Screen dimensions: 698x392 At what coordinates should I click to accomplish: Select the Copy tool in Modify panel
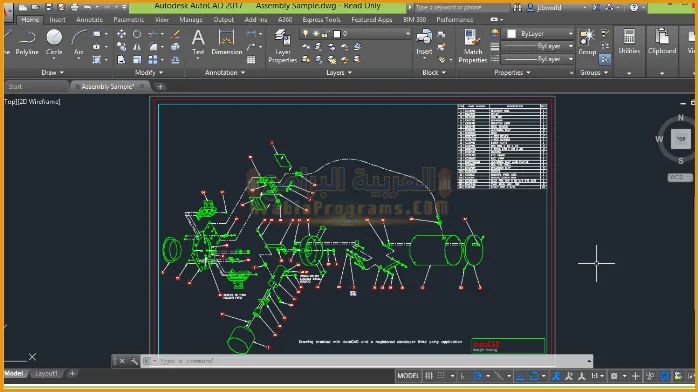click(121, 47)
